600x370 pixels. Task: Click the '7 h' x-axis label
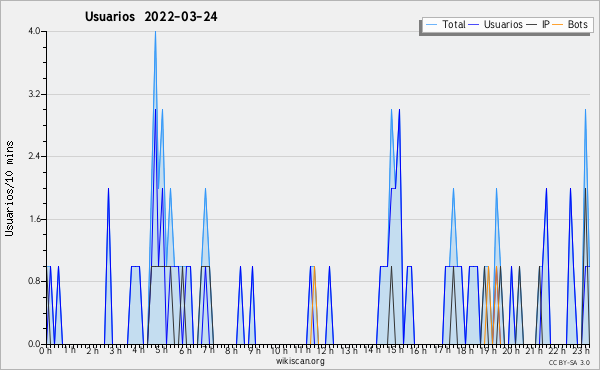point(209,350)
